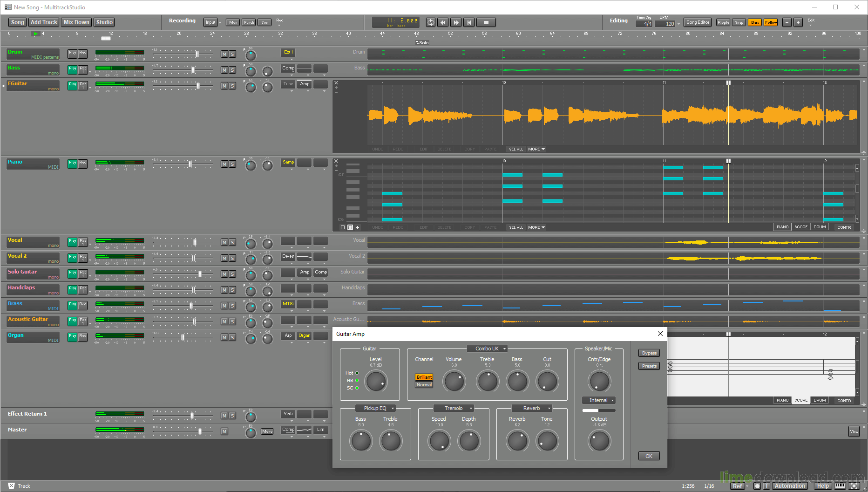Click OK in the Guitar Amp dialog
The height and width of the screenshot is (492, 868).
tap(649, 456)
